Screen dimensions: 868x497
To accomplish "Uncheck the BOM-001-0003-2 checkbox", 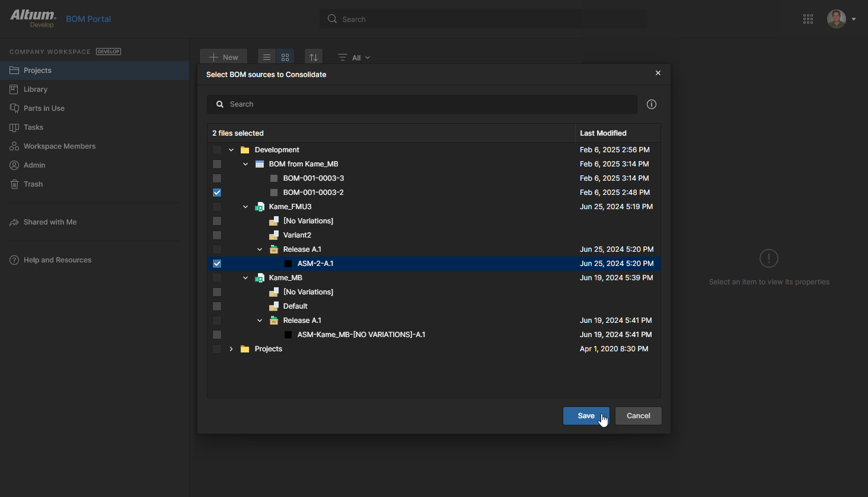I will point(217,193).
